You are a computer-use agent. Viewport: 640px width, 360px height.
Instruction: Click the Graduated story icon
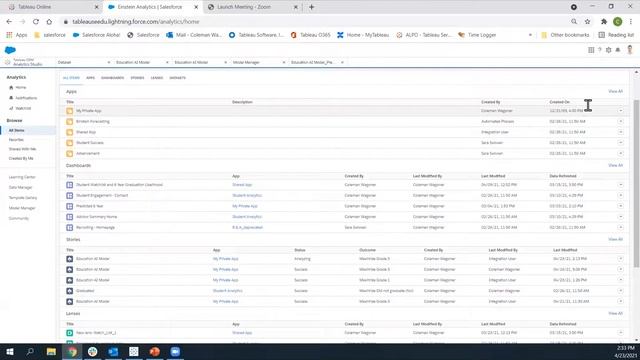pyautogui.click(x=69, y=291)
